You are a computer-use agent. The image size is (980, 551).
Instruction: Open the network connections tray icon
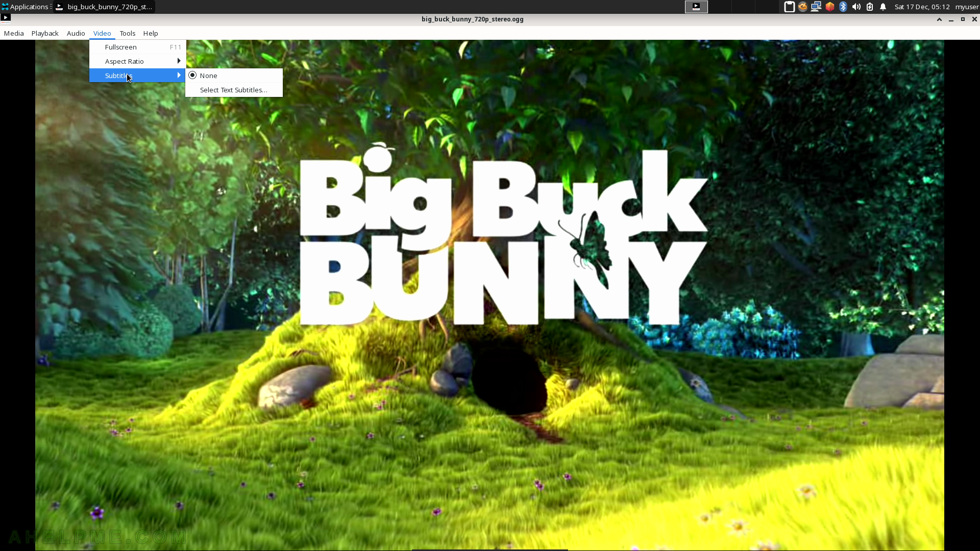coord(816,7)
